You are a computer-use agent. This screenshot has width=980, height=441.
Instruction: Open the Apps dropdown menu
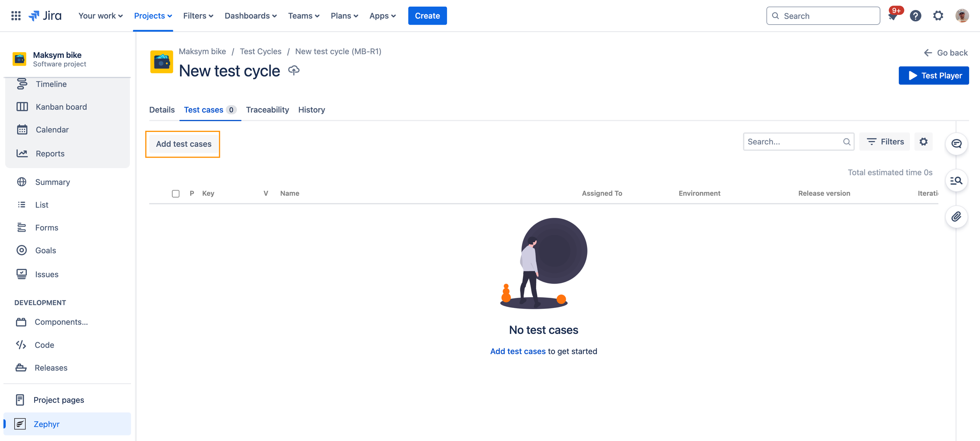[382, 16]
